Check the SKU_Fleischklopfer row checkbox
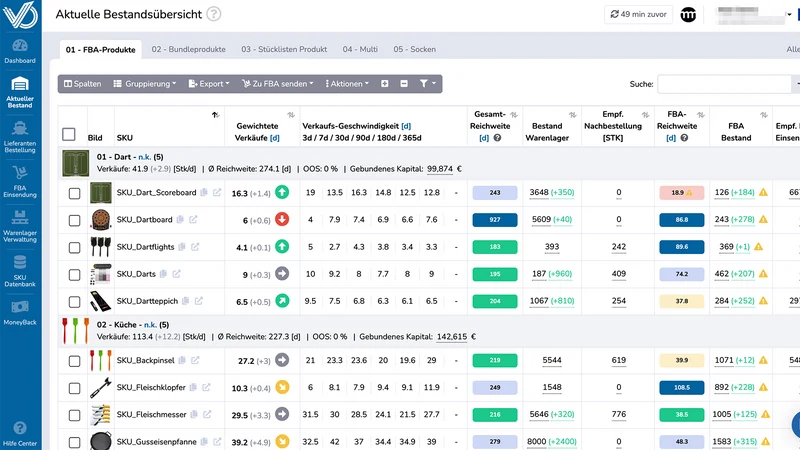Viewport: 800px width, 450px height. (x=74, y=388)
